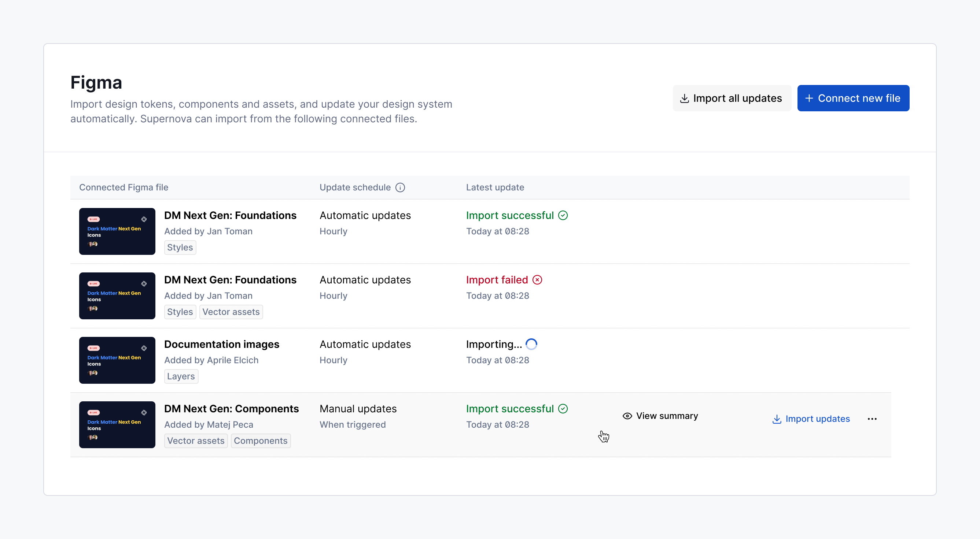The width and height of the screenshot is (980, 539).
Task: Open the three-dot more menu in Components row
Action: point(872,419)
